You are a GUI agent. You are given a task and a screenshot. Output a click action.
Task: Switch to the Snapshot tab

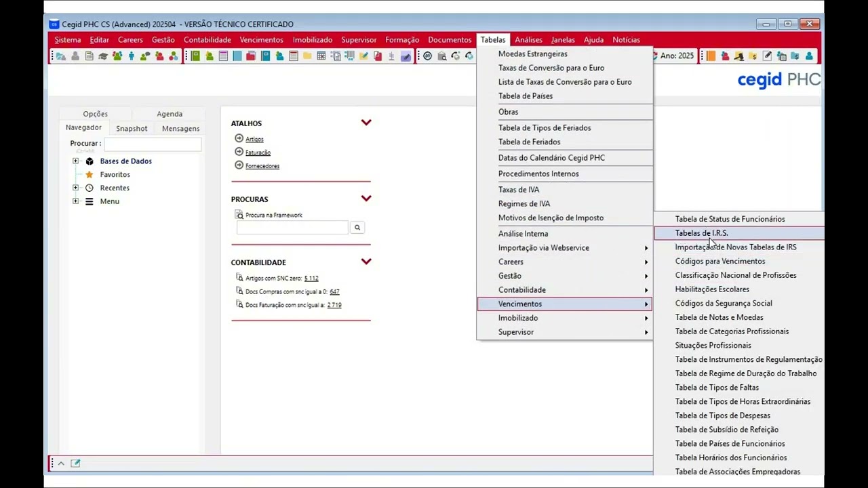tap(132, 128)
